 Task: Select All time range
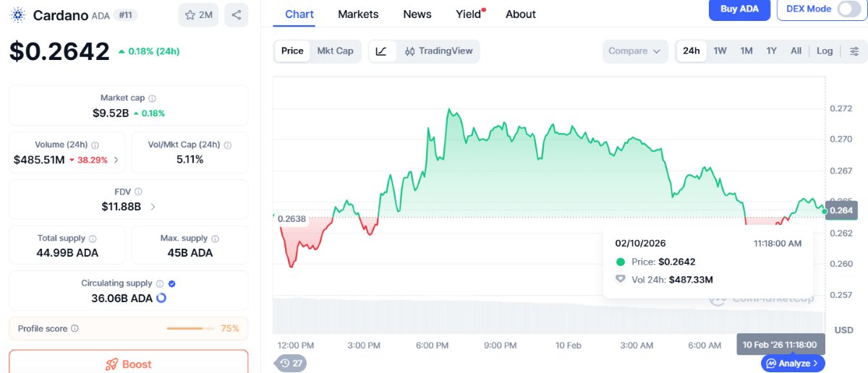click(796, 51)
